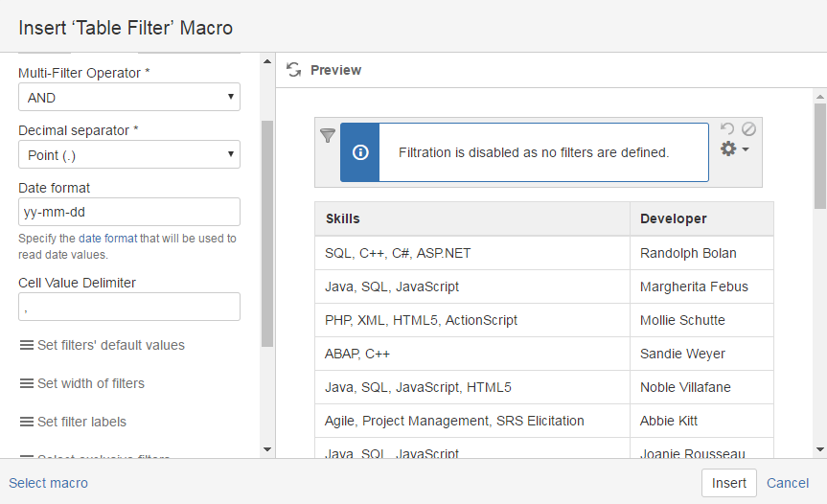This screenshot has height=504, width=827.
Task: Click the refresh icon next to Preview
Action: pyautogui.click(x=294, y=70)
